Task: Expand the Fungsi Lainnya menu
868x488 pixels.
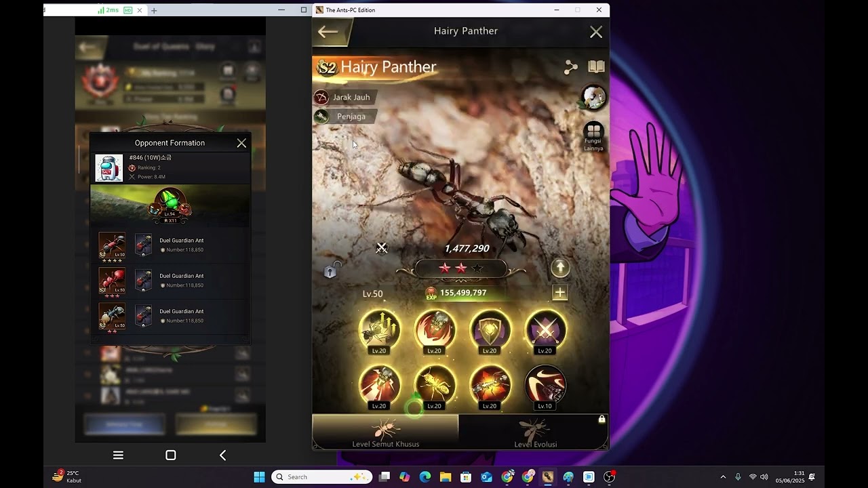Action: (x=593, y=136)
